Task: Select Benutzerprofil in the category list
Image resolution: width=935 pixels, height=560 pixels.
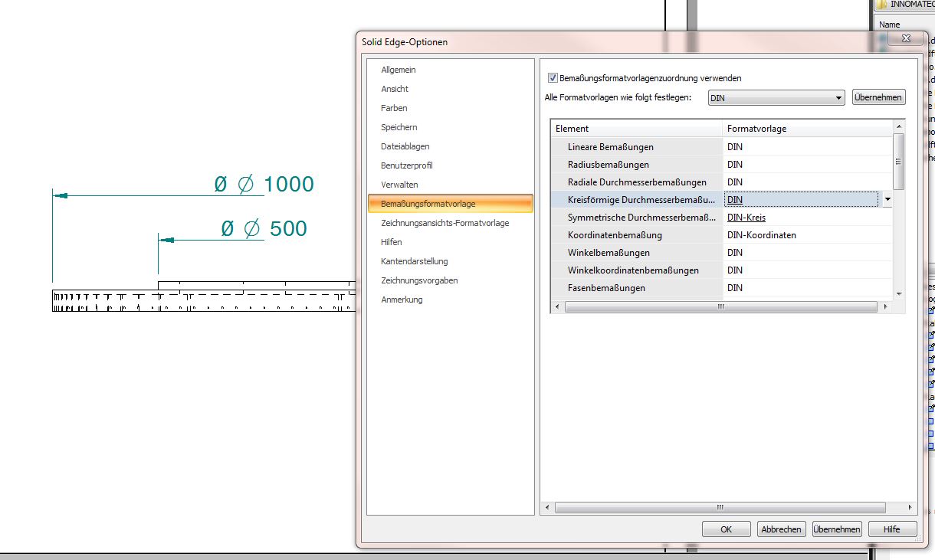Action: 407,165
